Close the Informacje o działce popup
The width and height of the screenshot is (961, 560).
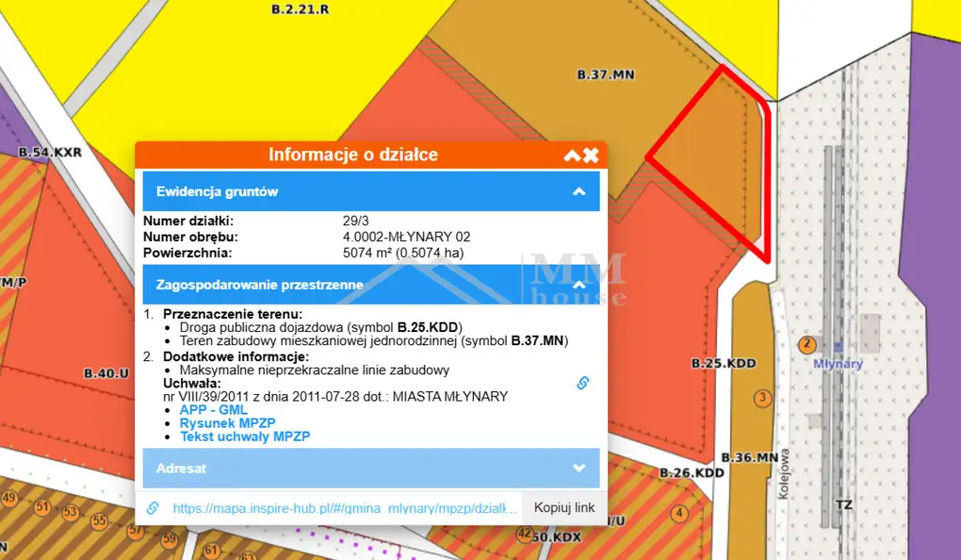(591, 156)
